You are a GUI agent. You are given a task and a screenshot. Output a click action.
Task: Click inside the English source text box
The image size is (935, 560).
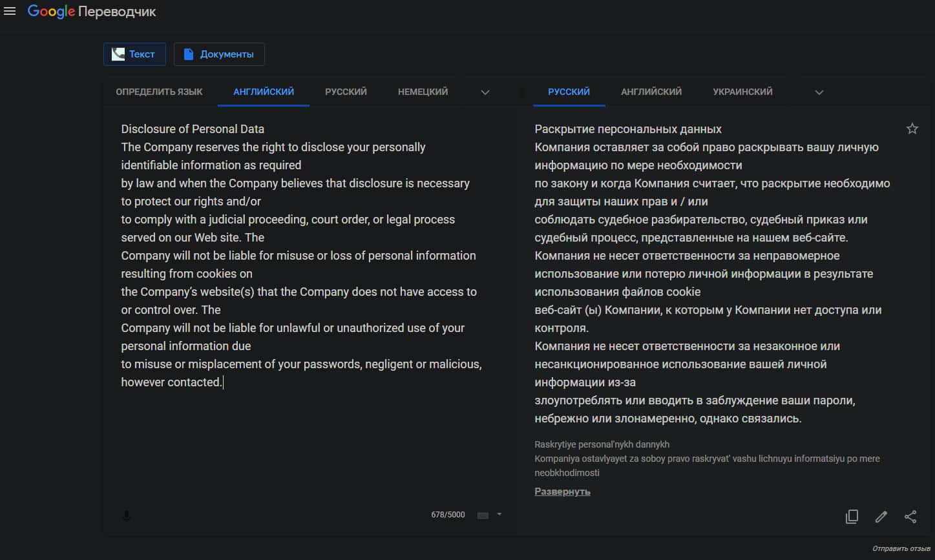pyautogui.click(x=302, y=439)
